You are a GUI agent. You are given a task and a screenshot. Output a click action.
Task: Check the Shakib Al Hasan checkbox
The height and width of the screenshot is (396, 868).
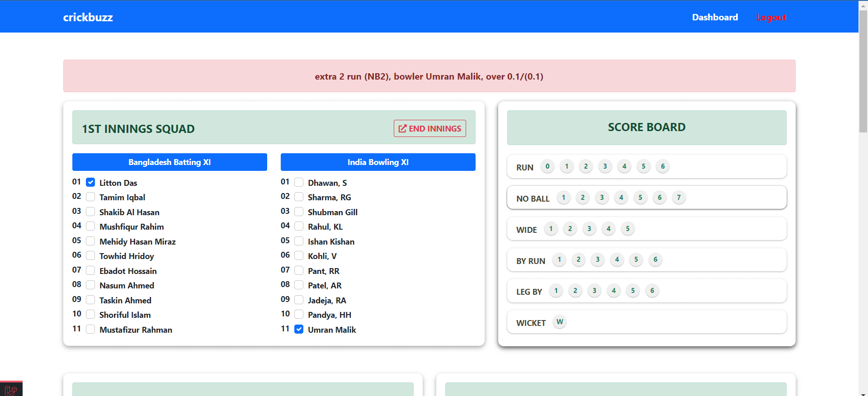[90, 212]
